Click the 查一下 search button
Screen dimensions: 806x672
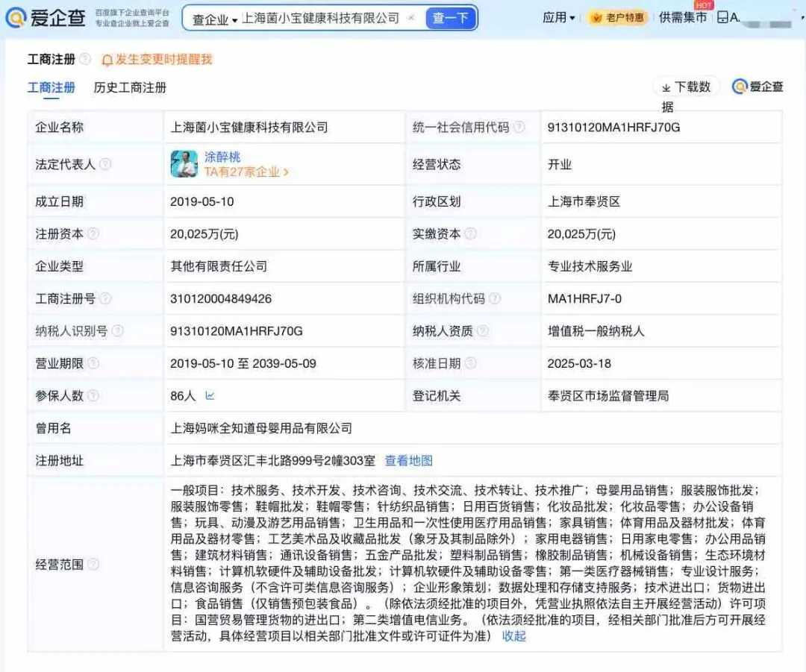[x=451, y=16]
